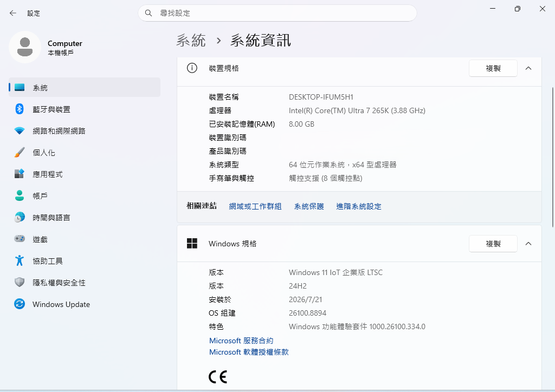The image size is (555, 392).
Task: Click the 系統 breadcrumb in the page title
Action: click(x=191, y=40)
